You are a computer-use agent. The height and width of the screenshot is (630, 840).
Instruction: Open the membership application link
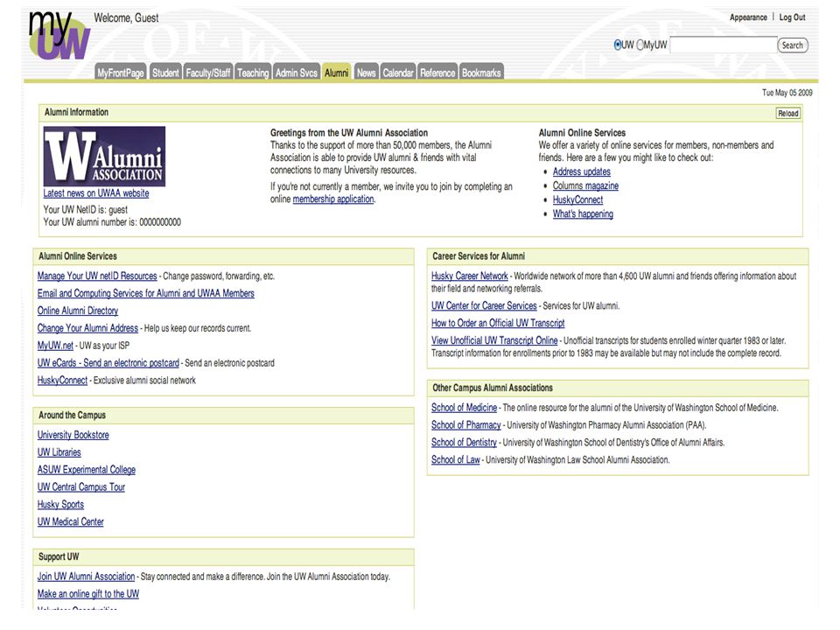click(x=333, y=199)
